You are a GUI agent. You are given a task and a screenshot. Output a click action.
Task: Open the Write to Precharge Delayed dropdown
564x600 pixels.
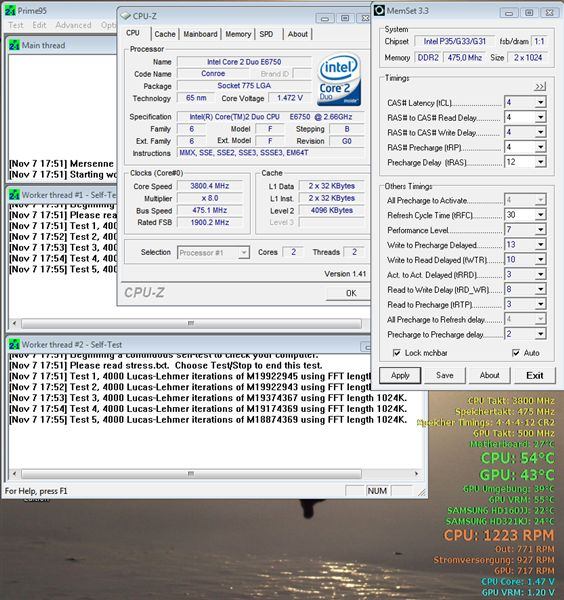click(540, 245)
